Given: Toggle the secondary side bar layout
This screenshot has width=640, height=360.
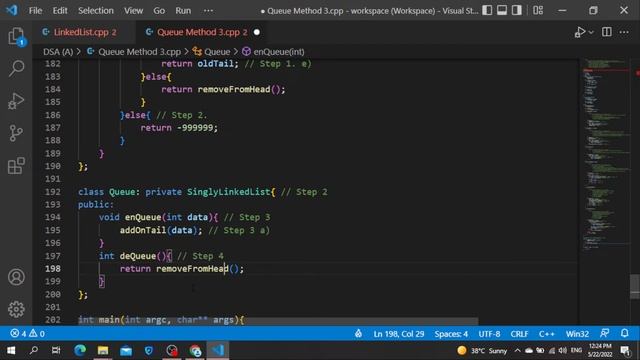Looking at the screenshot, I should pos(516,10).
